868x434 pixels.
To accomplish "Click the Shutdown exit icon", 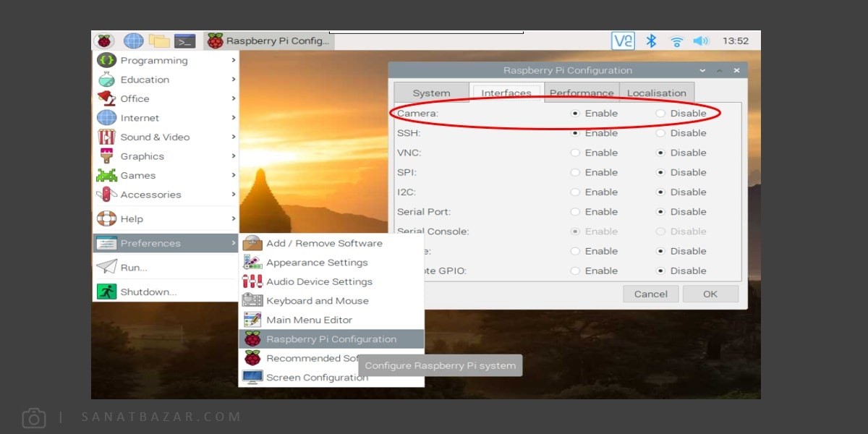I will click(106, 292).
